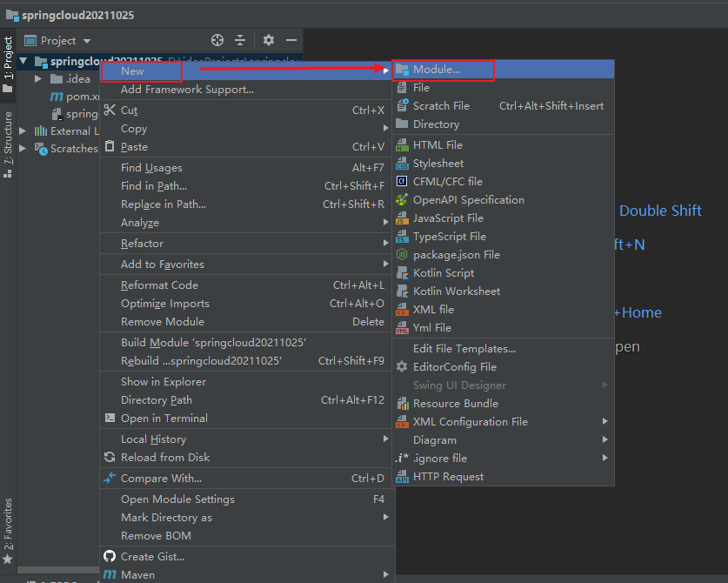Click the GitHub icon beside Create Gist
This screenshot has width=728, height=583.
tap(110, 556)
